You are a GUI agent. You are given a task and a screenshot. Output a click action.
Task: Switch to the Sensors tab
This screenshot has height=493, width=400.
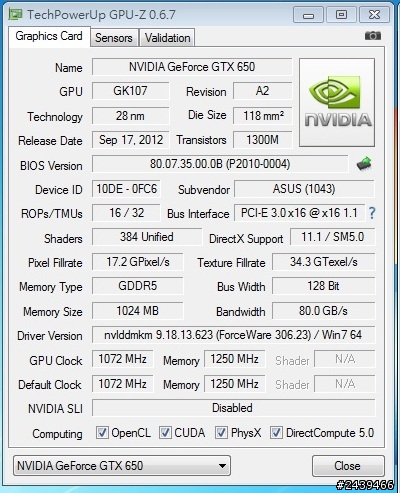click(x=114, y=38)
